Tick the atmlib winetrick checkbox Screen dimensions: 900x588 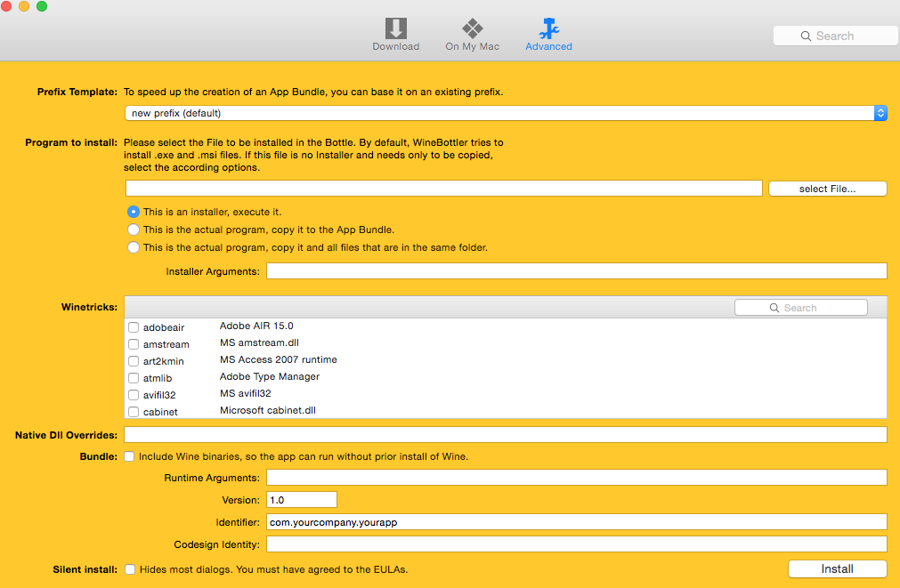[x=134, y=378]
